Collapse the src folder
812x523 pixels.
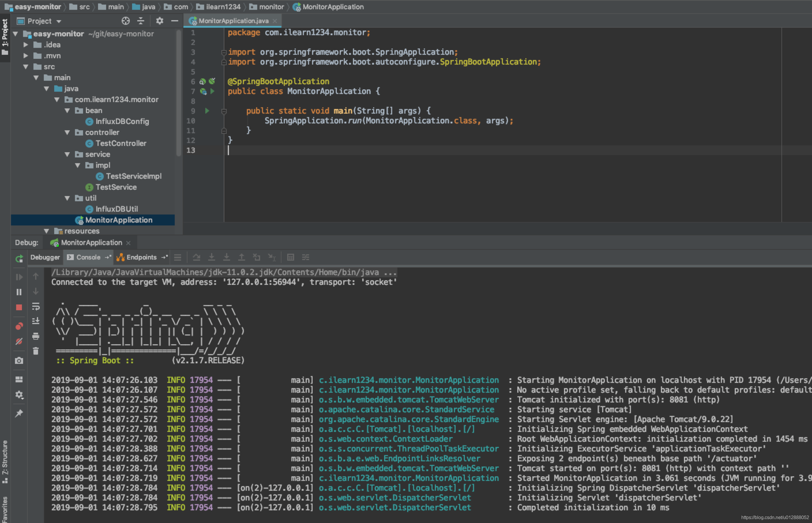26,67
